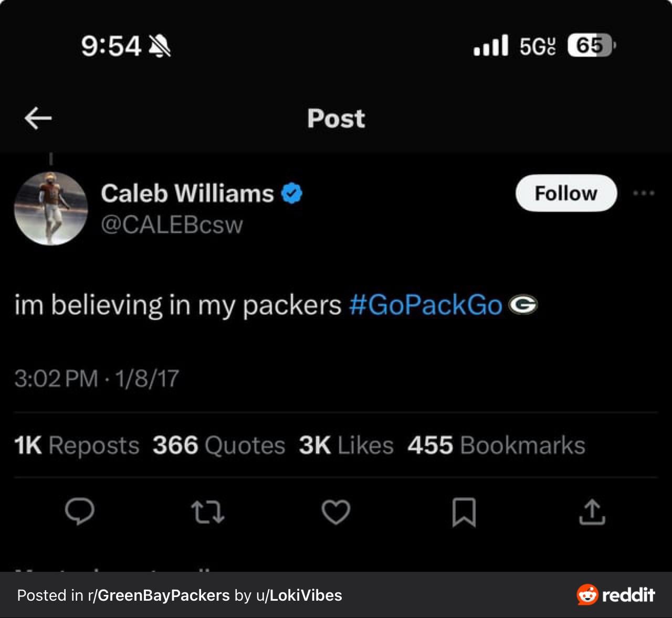Tap the repost arrows icon

click(x=208, y=512)
